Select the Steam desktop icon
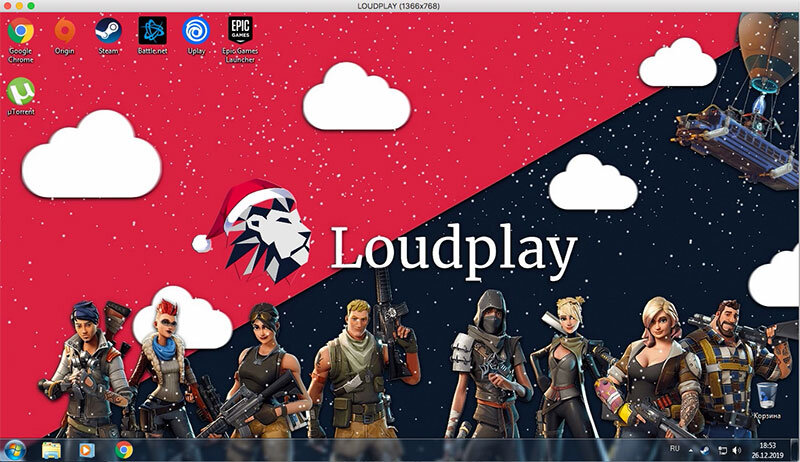This screenshot has width=800, height=462. tap(108, 36)
